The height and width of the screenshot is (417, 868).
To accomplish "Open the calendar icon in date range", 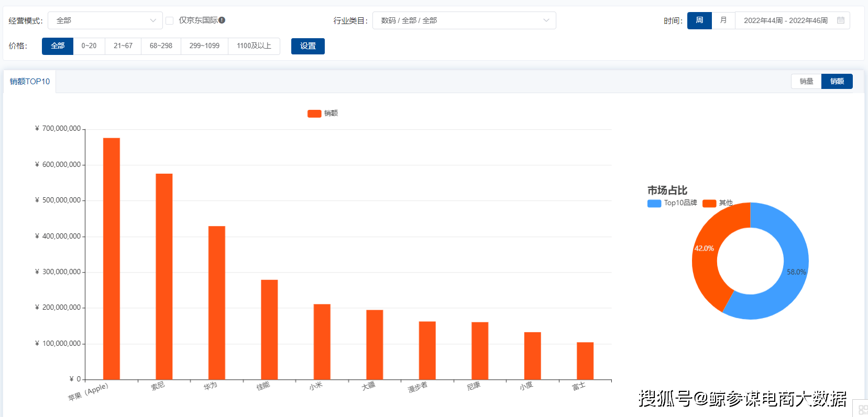I will pos(841,20).
